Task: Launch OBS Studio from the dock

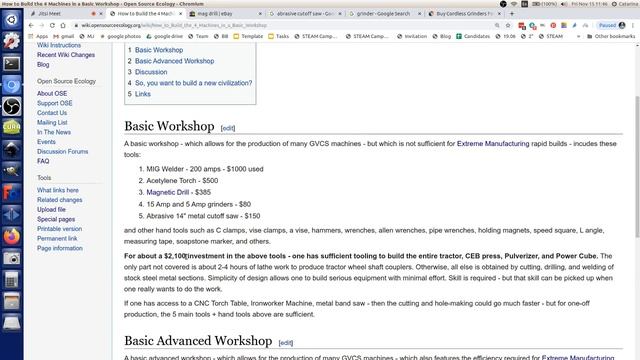Action: [x=11, y=107]
